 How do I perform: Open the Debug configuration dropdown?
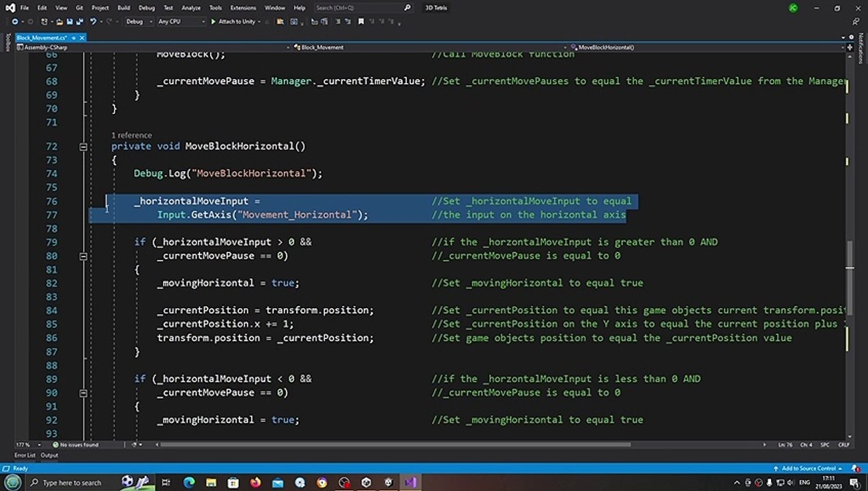139,21
